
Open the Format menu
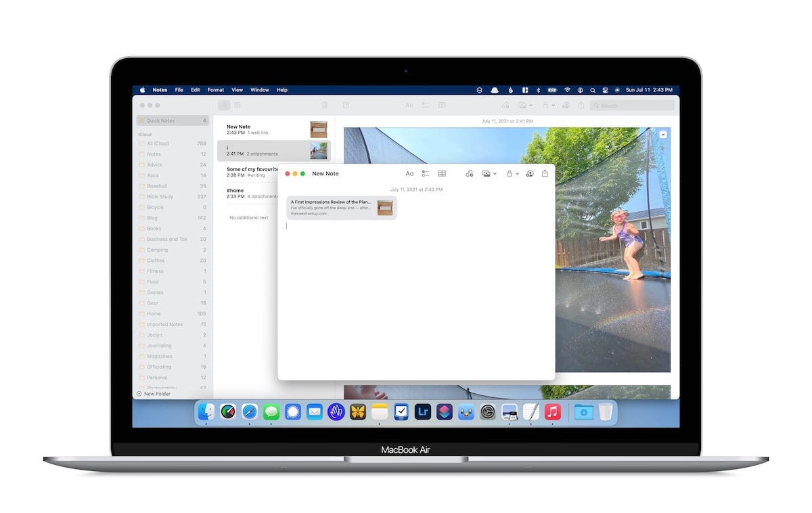coord(216,90)
